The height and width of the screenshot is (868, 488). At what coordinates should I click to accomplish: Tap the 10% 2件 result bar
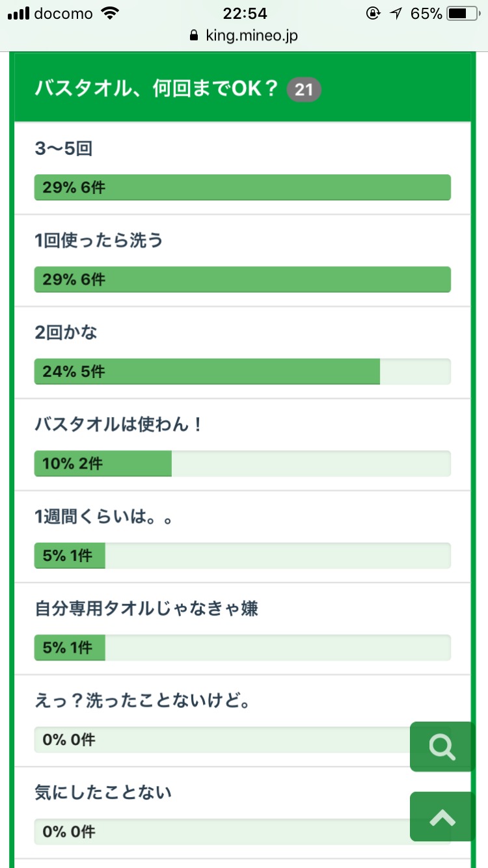[242, 463]
